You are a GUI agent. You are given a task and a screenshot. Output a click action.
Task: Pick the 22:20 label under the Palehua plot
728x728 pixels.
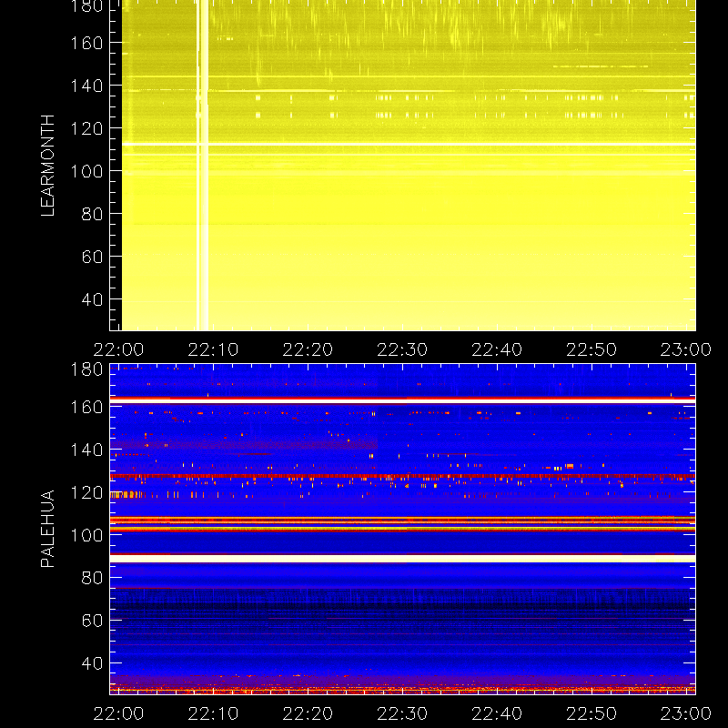pos(308,713)
